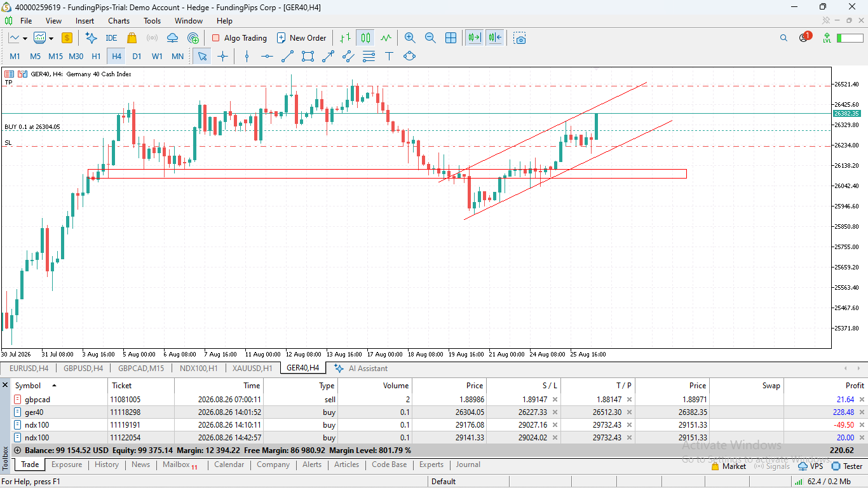Take a chart screenshot with camera icon
This screenshot has width=868, height=488.
520,38
